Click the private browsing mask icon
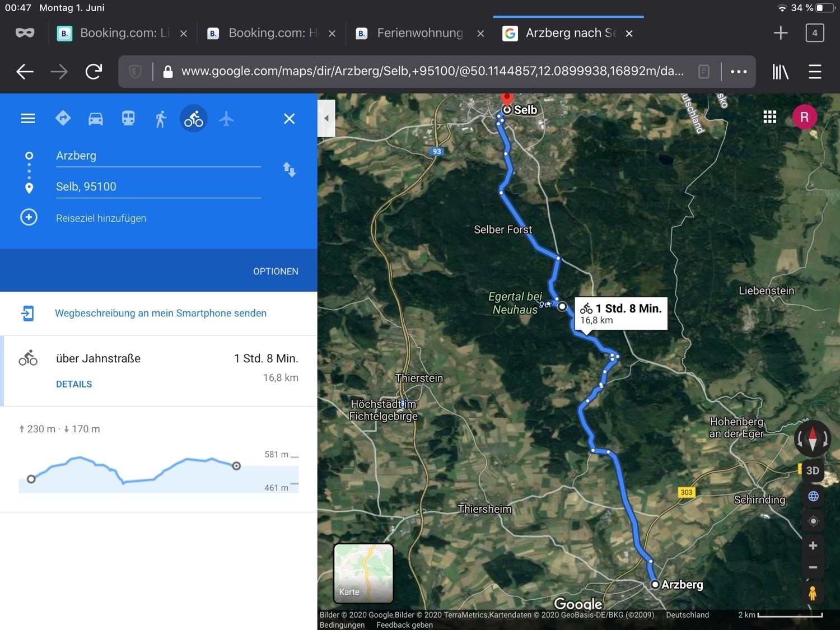This screenshot has width=840, height=630. pyautogui.click(x=25, y=33)
